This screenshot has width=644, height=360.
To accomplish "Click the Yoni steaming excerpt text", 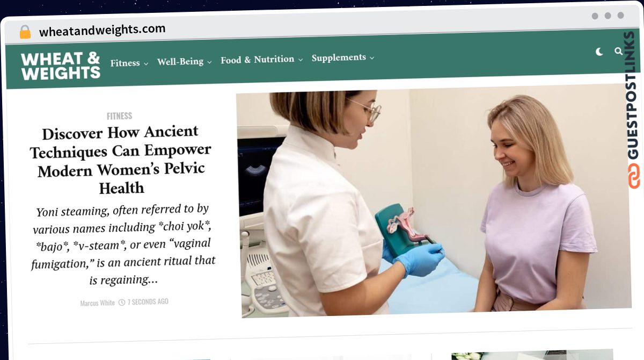I will point(124,244).
